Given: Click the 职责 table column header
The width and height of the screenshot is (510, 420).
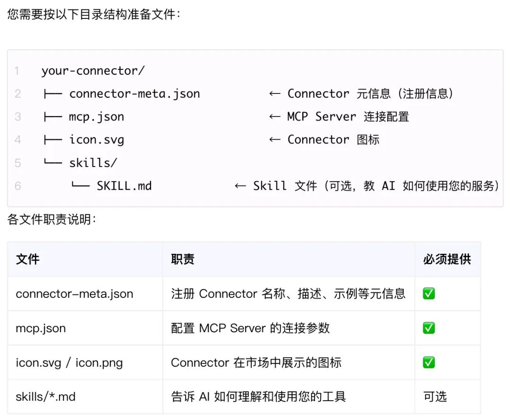Looking at the screenshot, I should [183, 260].
